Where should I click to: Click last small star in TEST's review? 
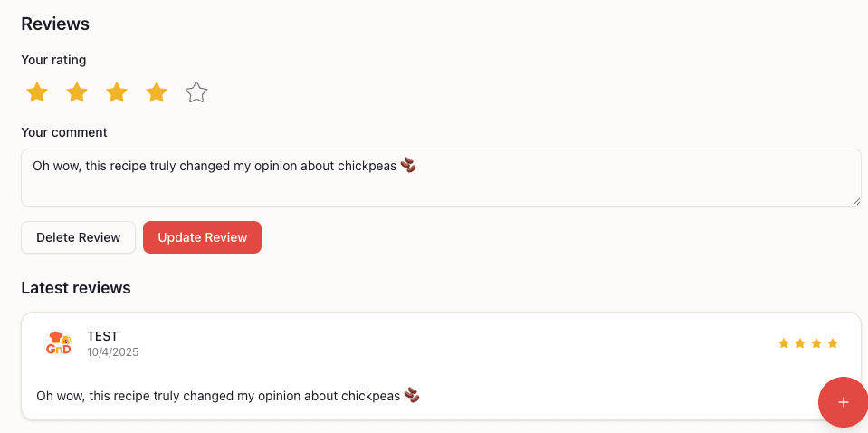pos(833,343)
